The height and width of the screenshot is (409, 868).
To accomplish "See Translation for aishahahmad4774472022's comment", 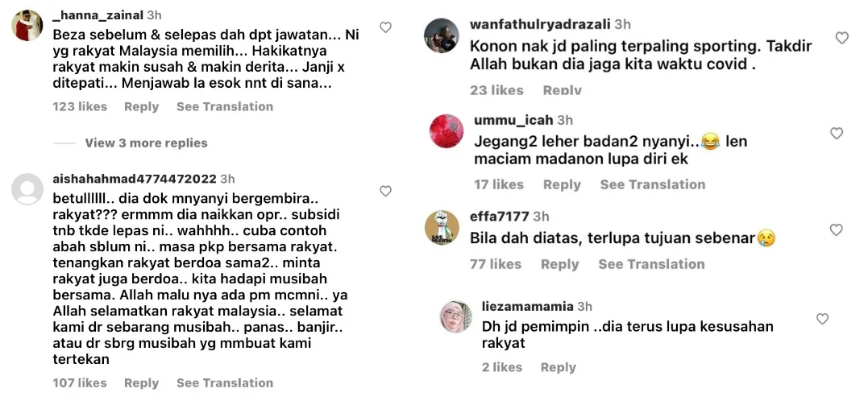I will coord(225,383).
